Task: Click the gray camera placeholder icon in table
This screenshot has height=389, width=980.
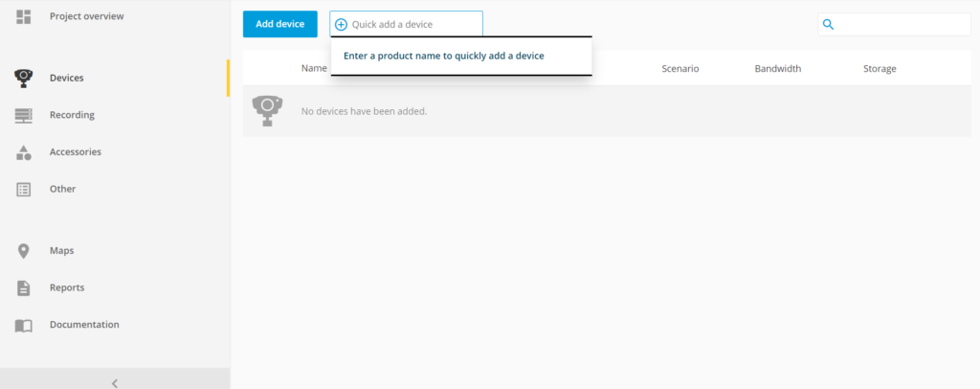Action: click(x=268, y=111)
